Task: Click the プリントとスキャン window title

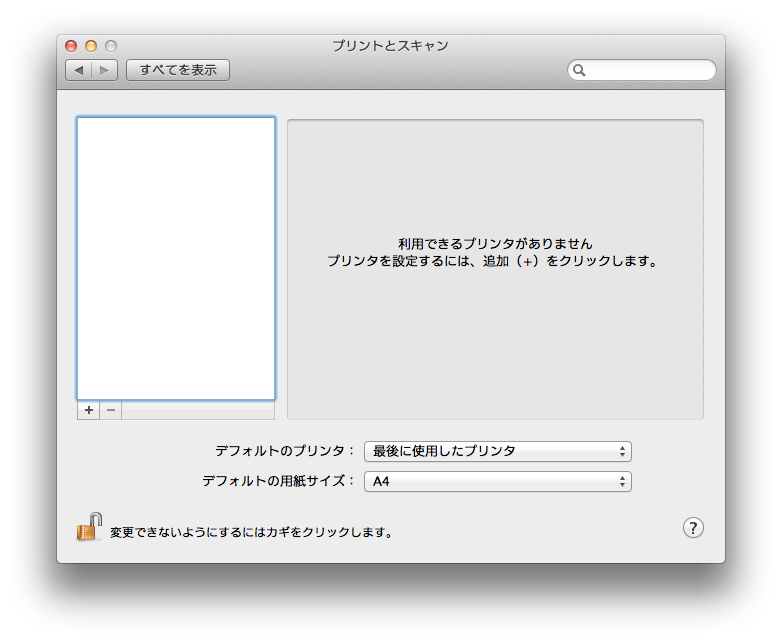Action: [x=391, y=46]
